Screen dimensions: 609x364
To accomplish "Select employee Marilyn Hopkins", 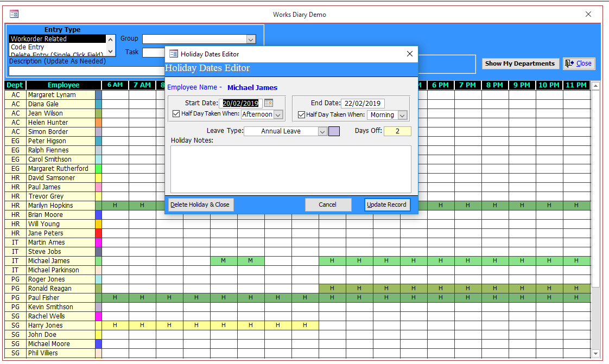I will pos(61,205).
